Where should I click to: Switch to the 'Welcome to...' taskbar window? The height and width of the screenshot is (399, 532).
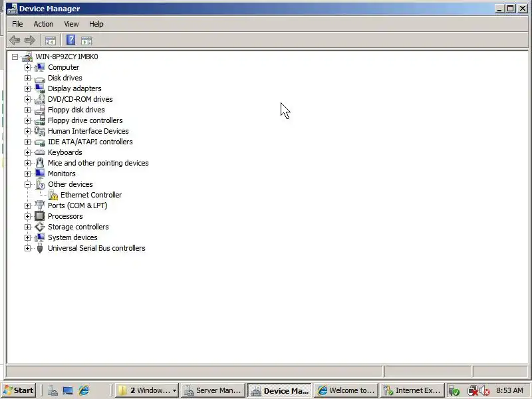pos(346,390)
